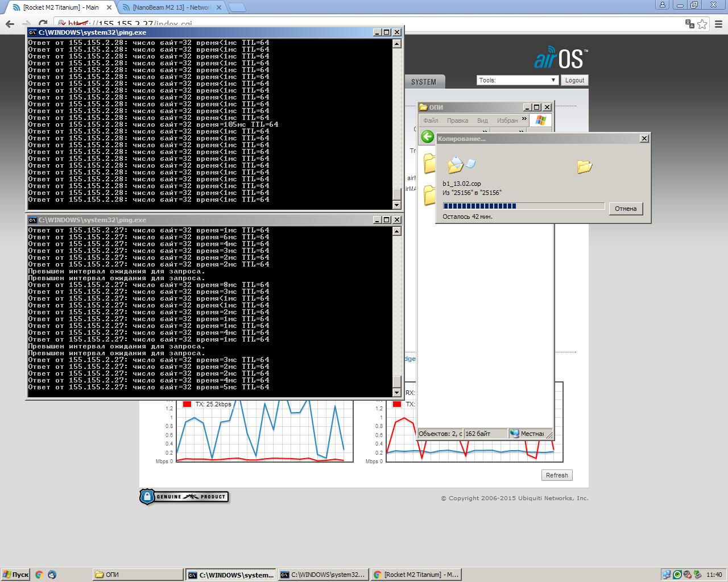Click the 105мс ping reply line
Screen dimensions: 728x582
[x=153, y=124]
